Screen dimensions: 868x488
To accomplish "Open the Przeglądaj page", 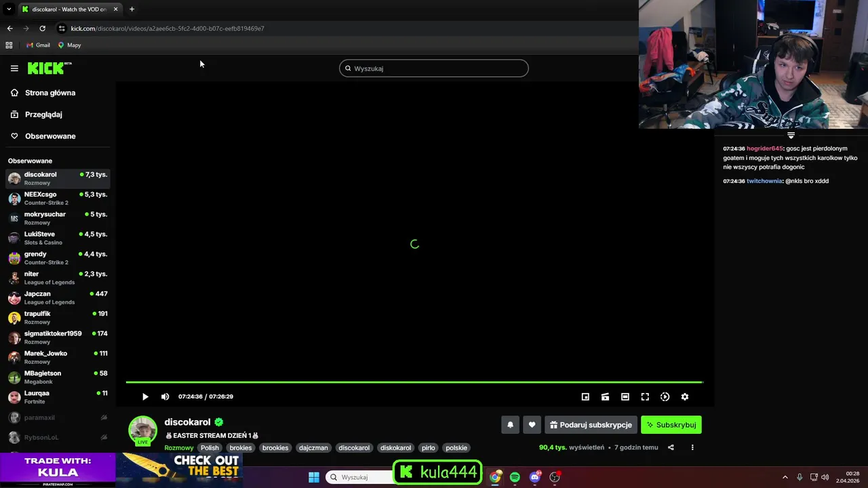I will (x=43, y=115).
